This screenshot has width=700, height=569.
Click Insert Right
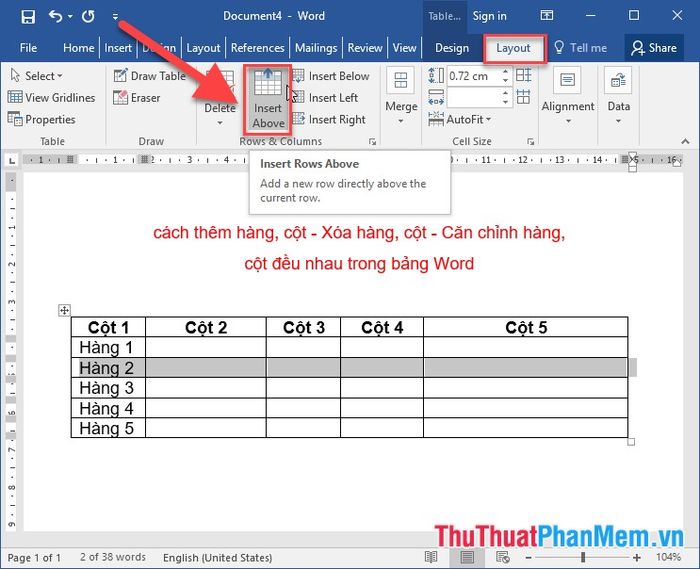(x=329, y=119)
